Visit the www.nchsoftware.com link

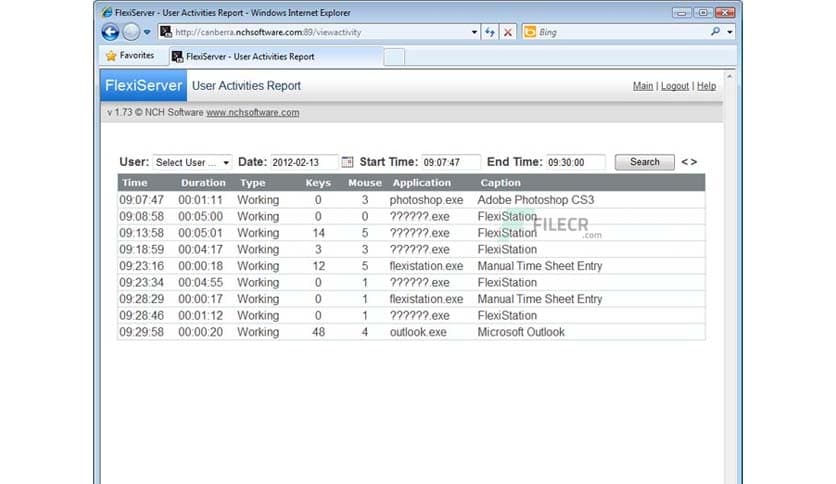pyautogui.click(x=252, y=112)
